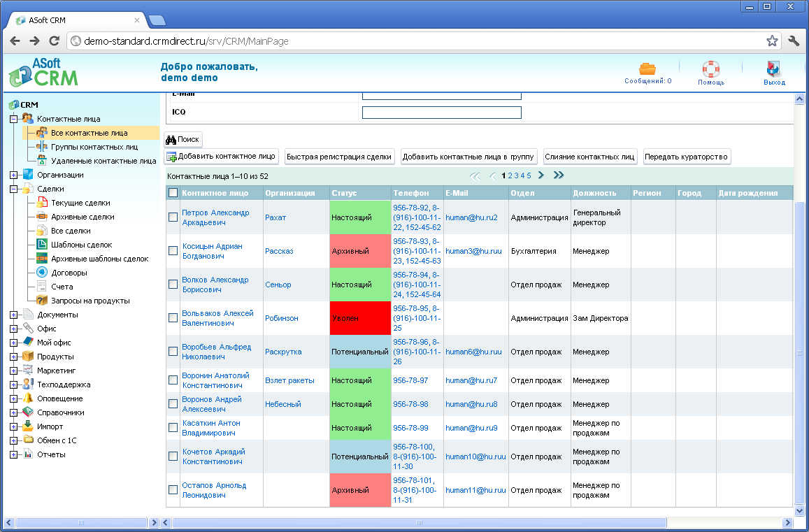The width and height of the screenshot is (809, 532).
Task: Click the Tech support tree icon
Action: (28, 384)
